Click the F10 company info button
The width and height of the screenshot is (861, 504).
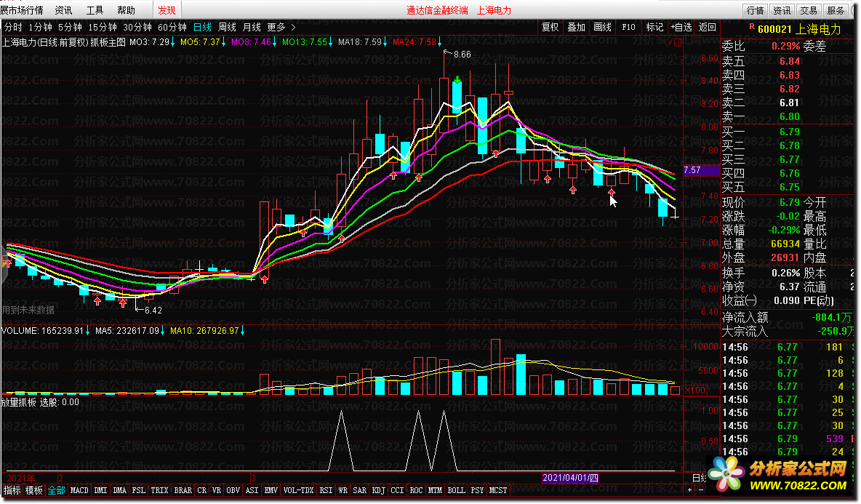click(629, 27)
